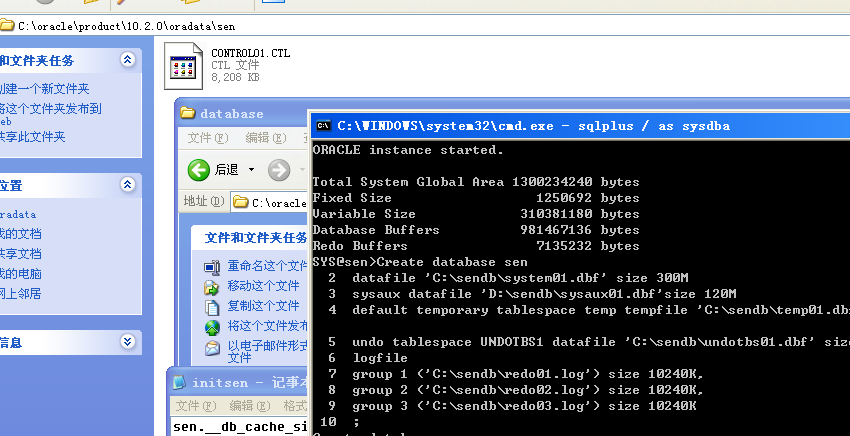Click the C:\oracle\product\10.2.0\oradata\sen address path

126,26
